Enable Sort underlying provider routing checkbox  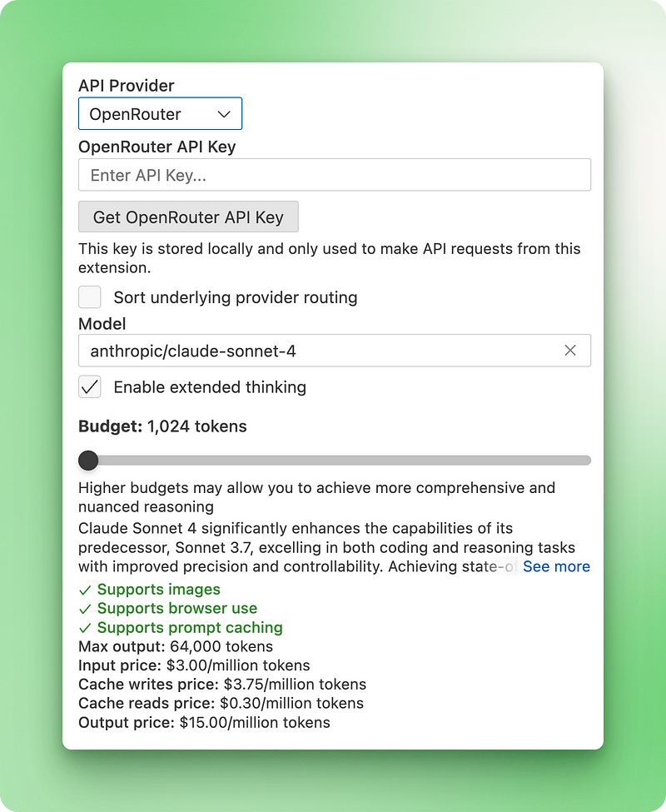pyautogui.click(x=90, y=297)
